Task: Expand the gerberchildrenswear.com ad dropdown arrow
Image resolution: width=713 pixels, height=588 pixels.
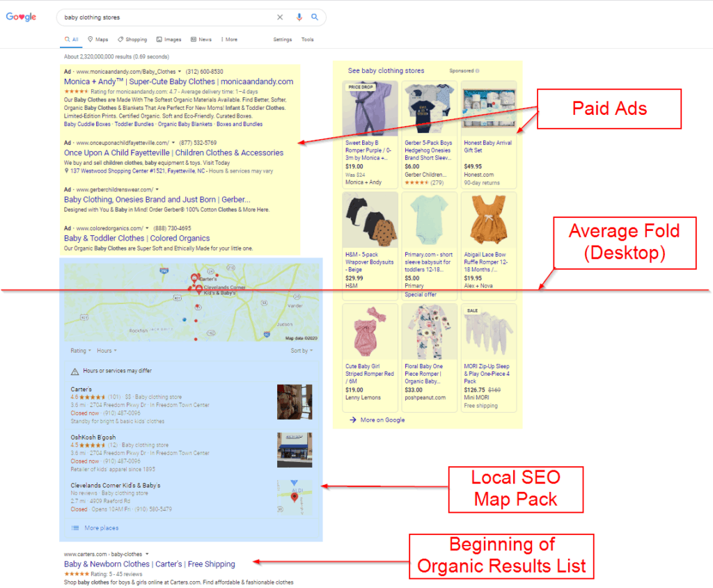Action: pyautogui.click(x=157, y=189)
